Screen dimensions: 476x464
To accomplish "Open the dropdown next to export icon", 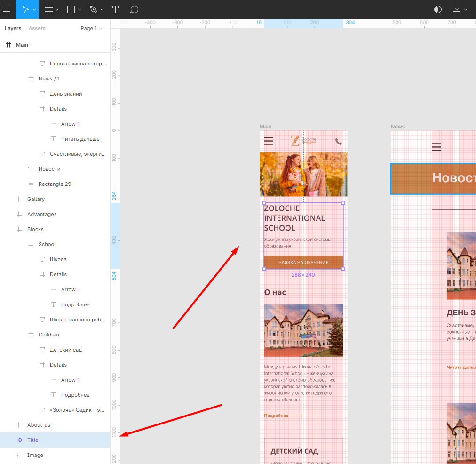I will [x=465, y=10].
